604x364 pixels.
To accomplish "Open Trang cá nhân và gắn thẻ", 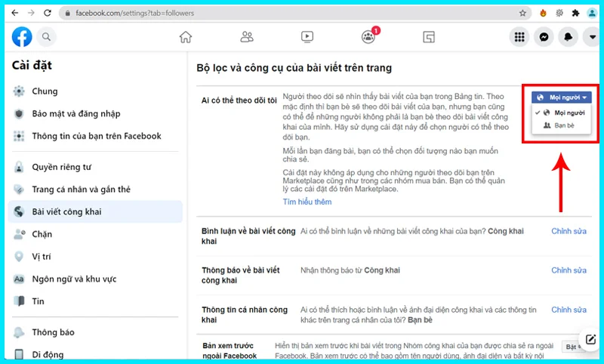I will pos(95,189).
